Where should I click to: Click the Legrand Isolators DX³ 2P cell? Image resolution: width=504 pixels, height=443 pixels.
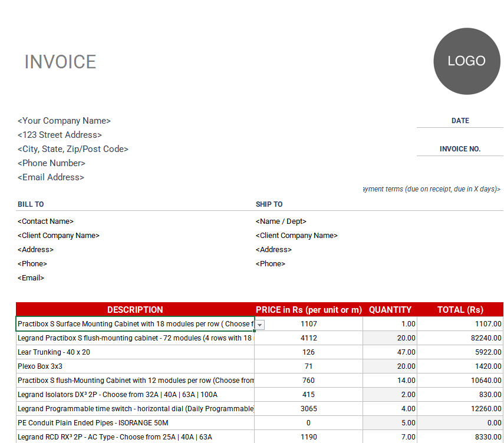[x=135, y=395]
